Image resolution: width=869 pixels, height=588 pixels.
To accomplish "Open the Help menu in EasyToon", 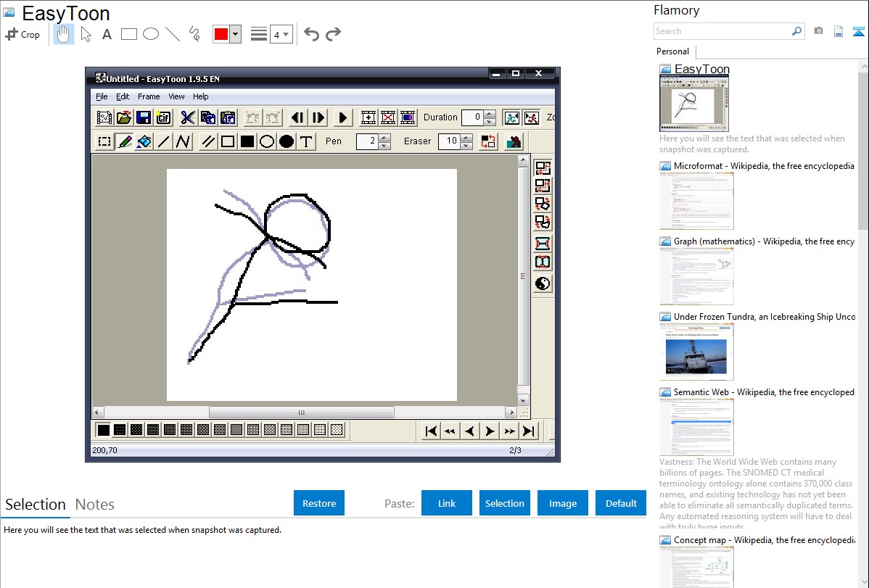I will pyautogui.click(x=201, y=96).
